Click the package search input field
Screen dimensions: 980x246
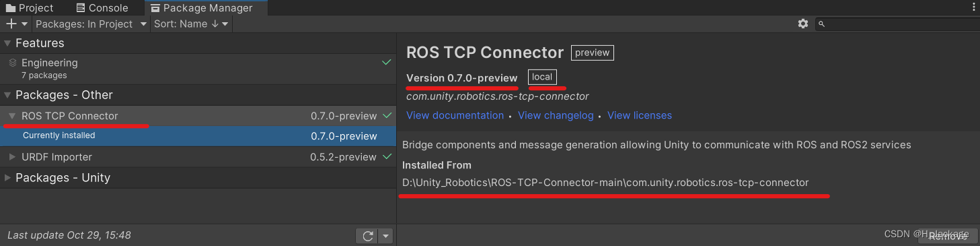[897, 24]
